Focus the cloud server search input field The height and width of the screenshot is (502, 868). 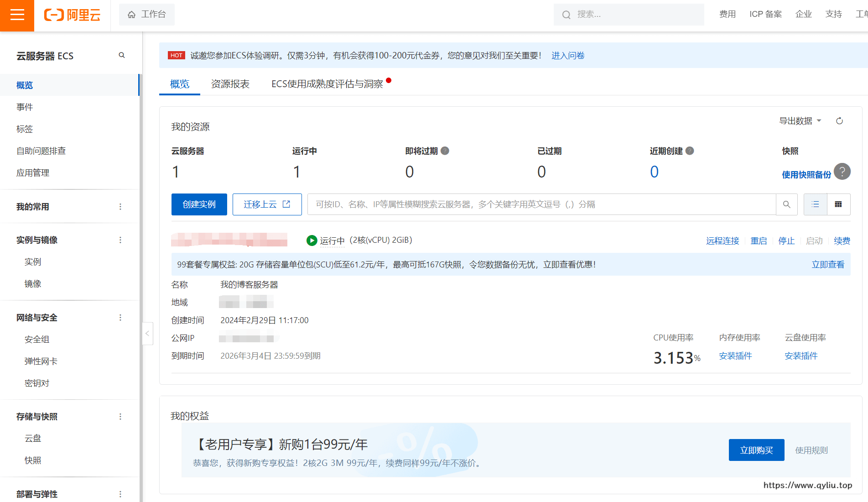click(x=541, y=204)
